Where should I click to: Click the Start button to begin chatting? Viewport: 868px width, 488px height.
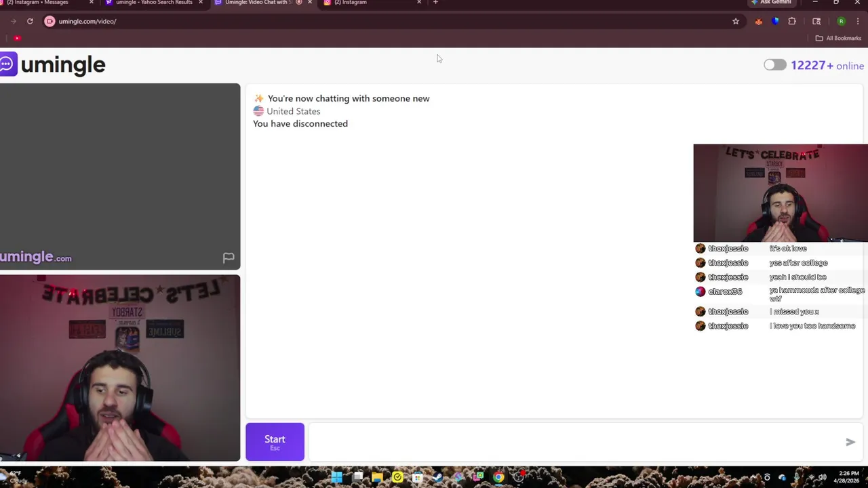pos(275,442)
